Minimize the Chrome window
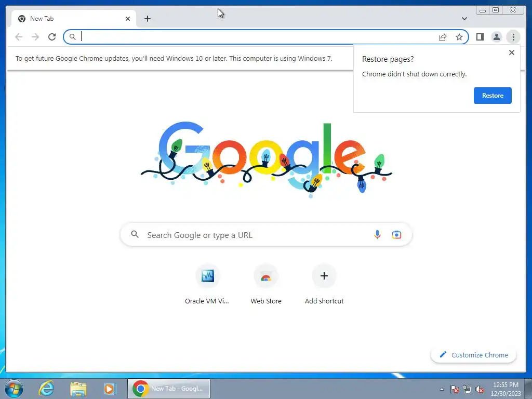Image resolution: width=532 pixels, height=399 pixels. (x=483, y=10)
